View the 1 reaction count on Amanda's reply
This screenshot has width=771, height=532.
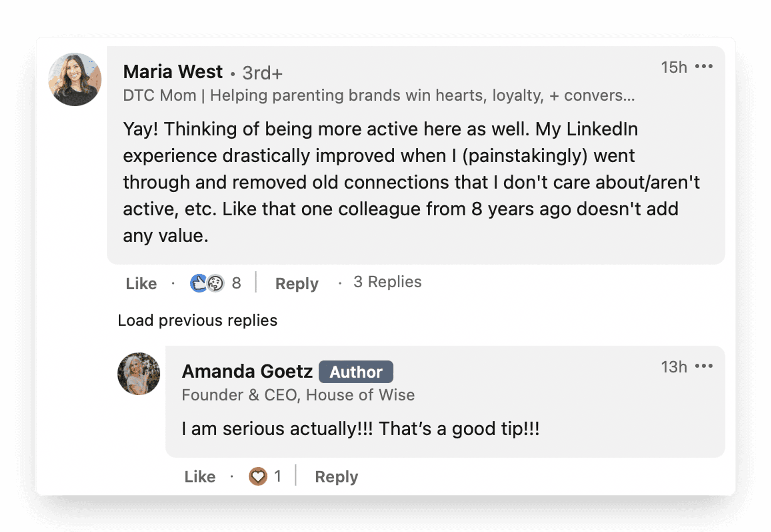278,477
